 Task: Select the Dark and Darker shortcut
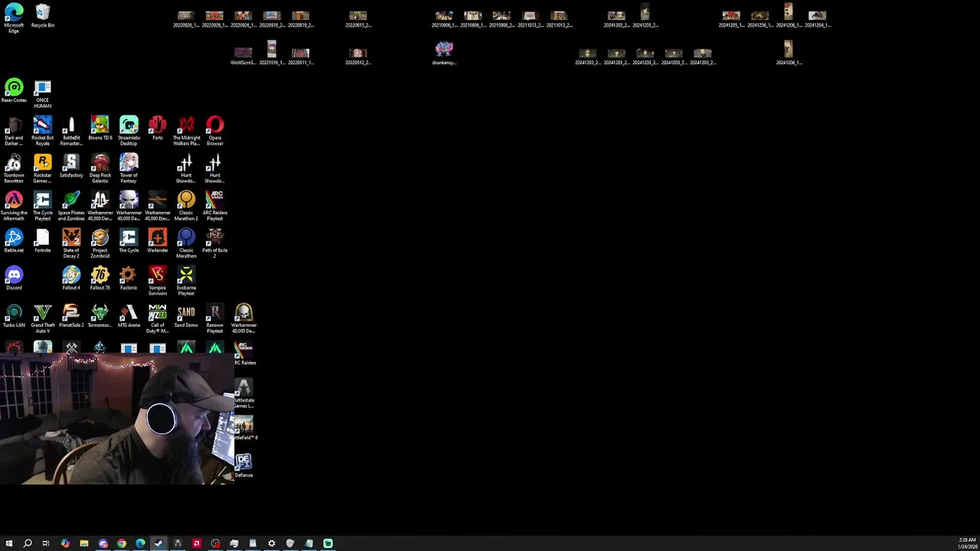click(14, 132)
